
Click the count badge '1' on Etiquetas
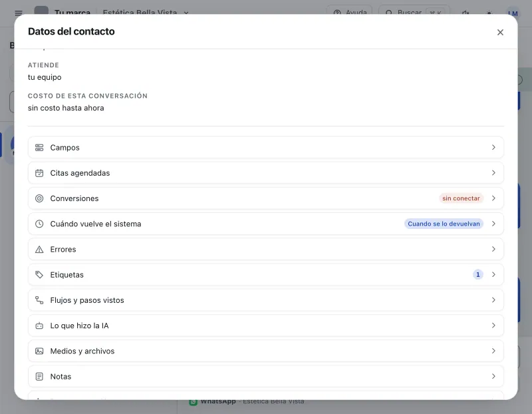[478, 275]
